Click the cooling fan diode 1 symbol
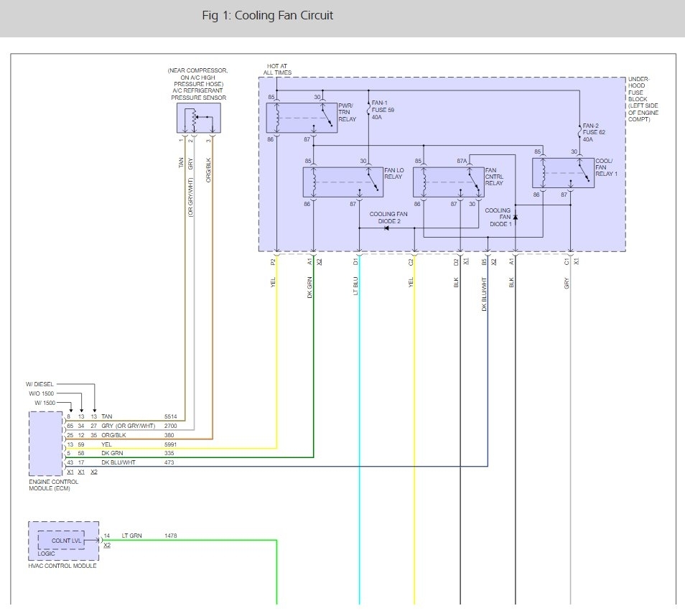 (516, 216)
